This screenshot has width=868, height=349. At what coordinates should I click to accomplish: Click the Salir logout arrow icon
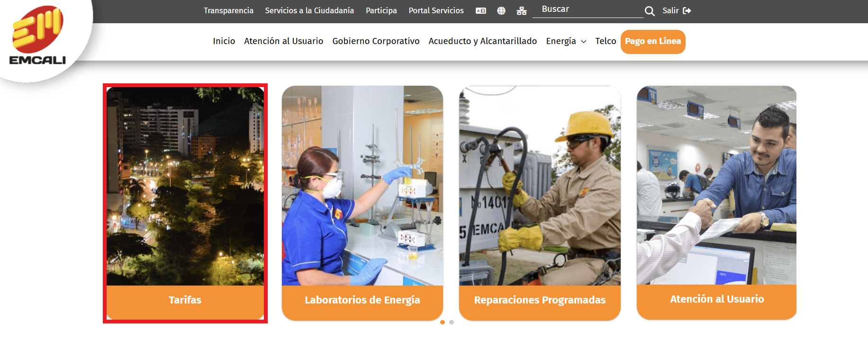click(x=687, y=10)
